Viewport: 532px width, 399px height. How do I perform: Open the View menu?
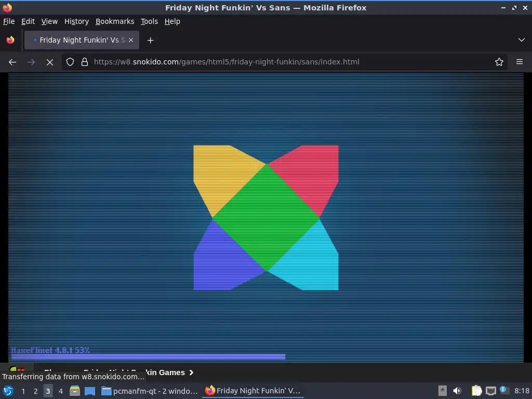click(49, 21)
